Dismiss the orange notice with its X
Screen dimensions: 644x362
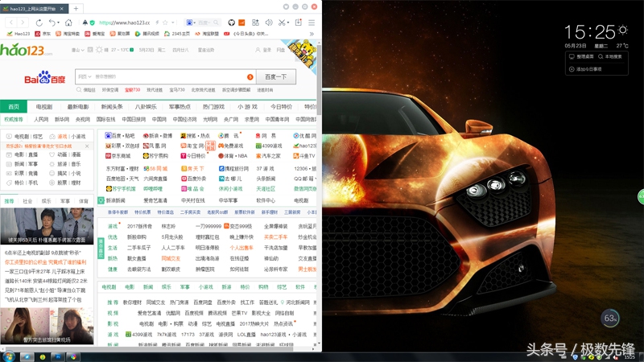(x=87, y=146)
